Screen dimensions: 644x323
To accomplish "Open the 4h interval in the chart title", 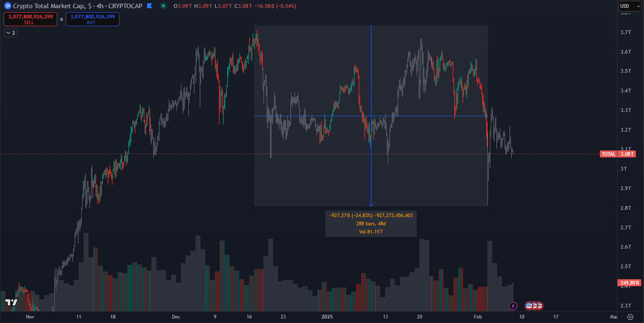I will click(x=100, y=6).
